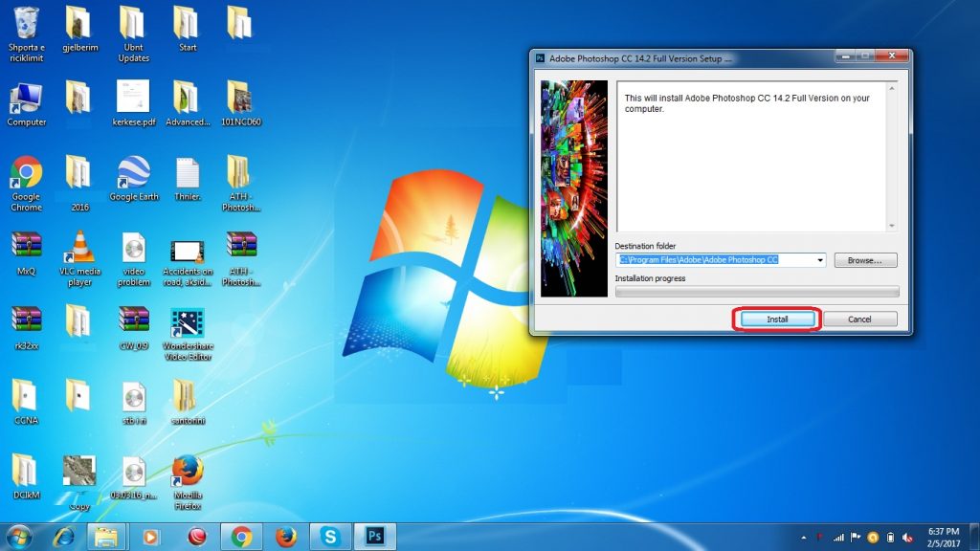The height and width of the screenshot is (551, 980).
Task: Click the Install button in the setup dialog
Action: point(777,320)
